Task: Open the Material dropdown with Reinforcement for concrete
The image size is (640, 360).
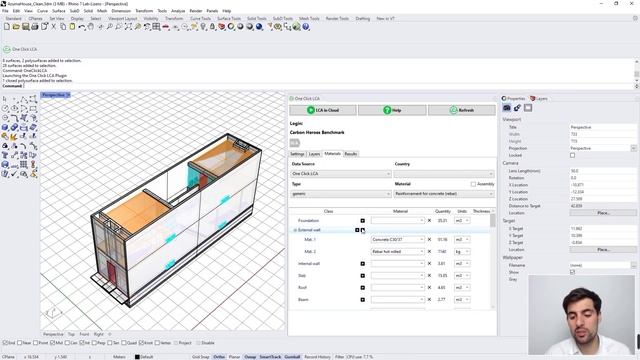Action: 444,194
